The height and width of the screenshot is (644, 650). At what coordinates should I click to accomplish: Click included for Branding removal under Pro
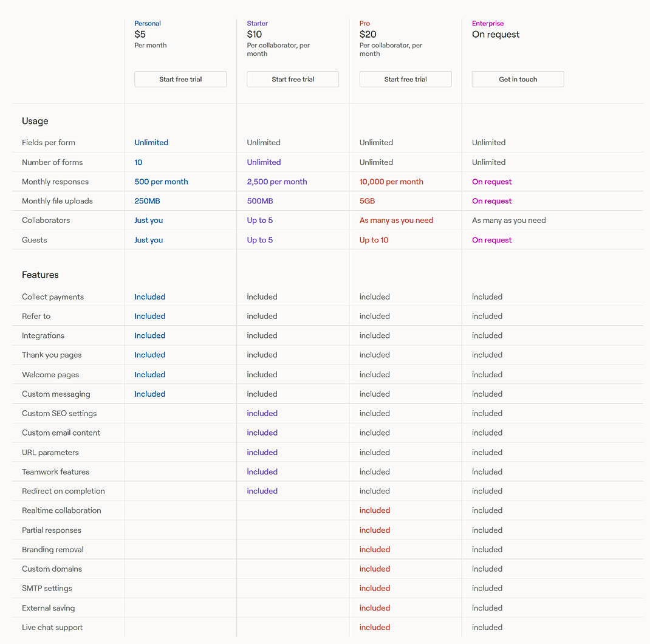375,549
